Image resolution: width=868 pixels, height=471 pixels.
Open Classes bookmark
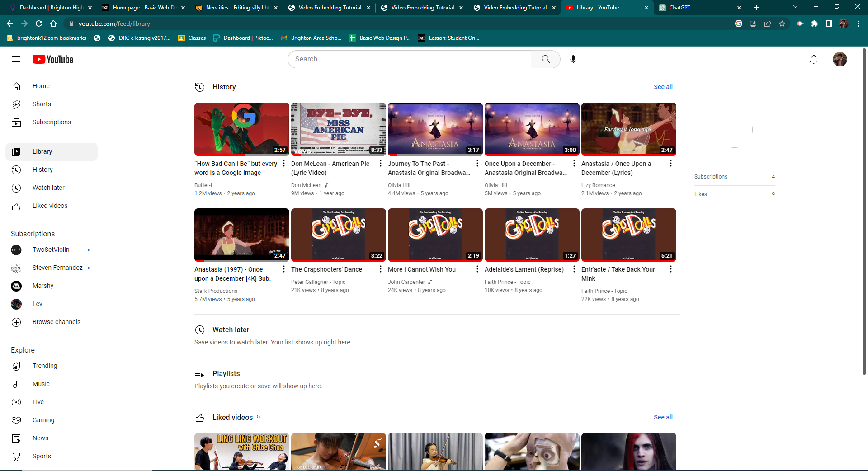point(192,38)
